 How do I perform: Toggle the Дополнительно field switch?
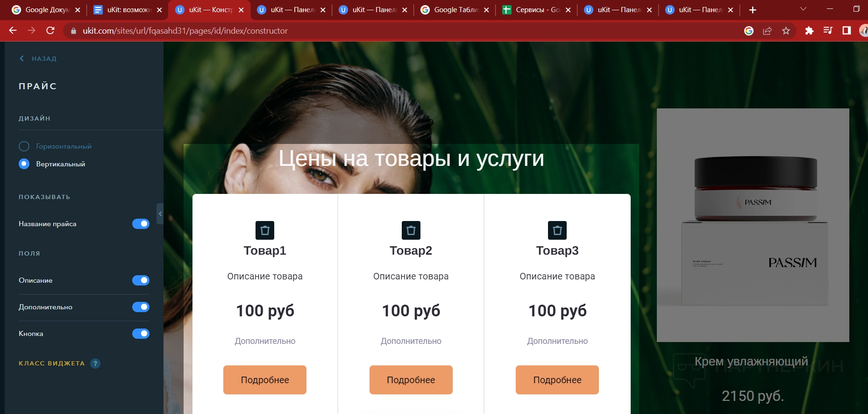pyautogui.click(x=141, y=307)
